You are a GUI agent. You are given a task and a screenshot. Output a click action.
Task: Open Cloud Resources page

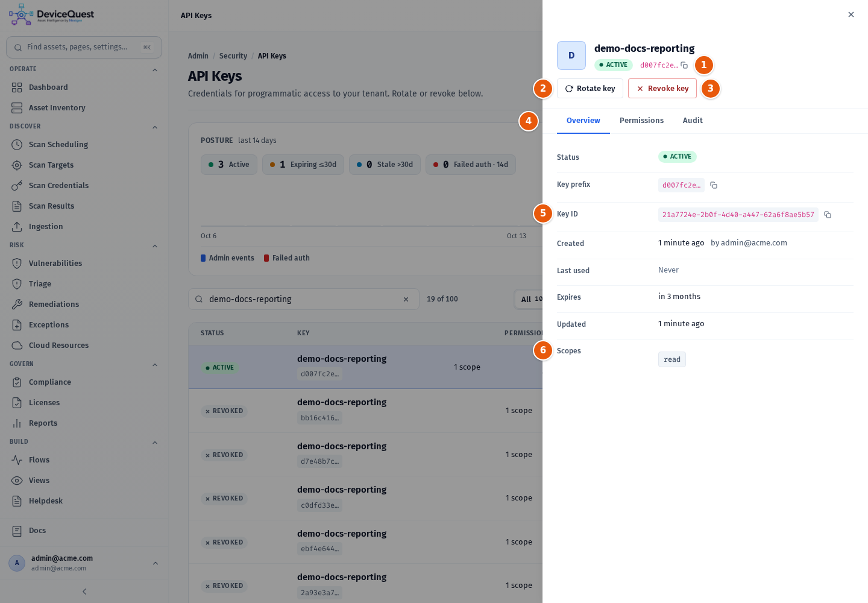point(84,346)
